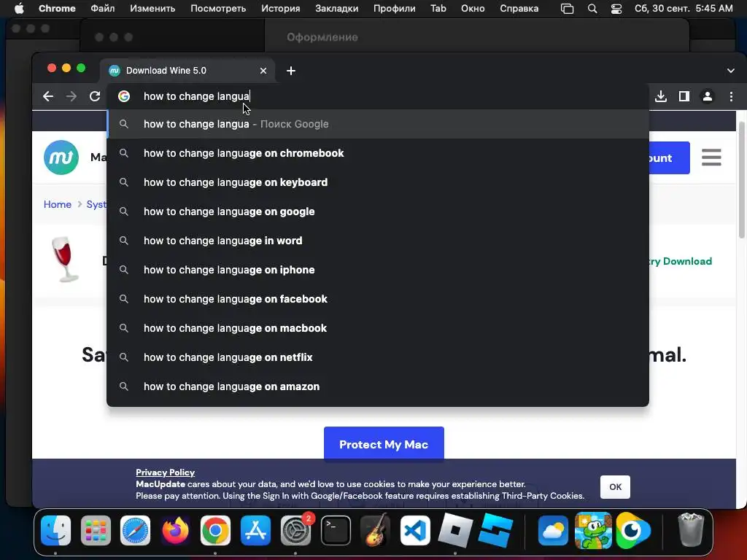Open System Settings from the Dock

pos(296,530)
